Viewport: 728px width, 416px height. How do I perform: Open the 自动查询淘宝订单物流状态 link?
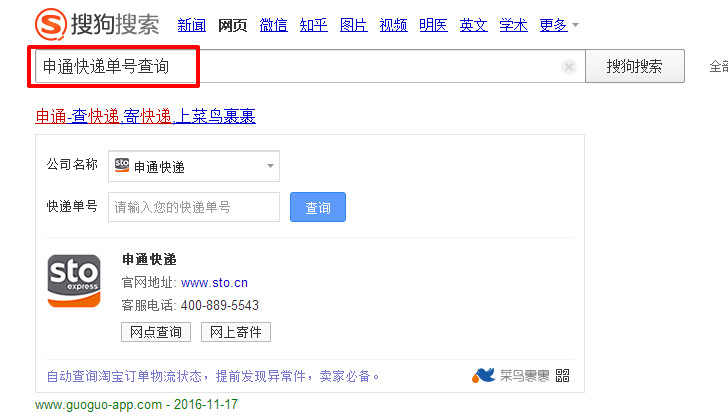tap(213, 376)
